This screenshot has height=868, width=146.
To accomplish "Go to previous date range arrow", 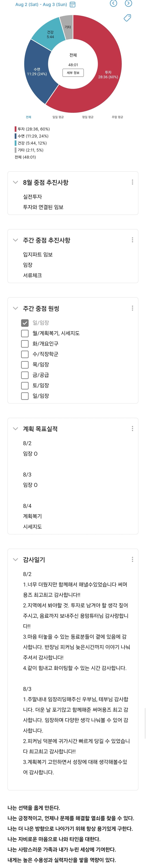I will [x=114, y=3].
